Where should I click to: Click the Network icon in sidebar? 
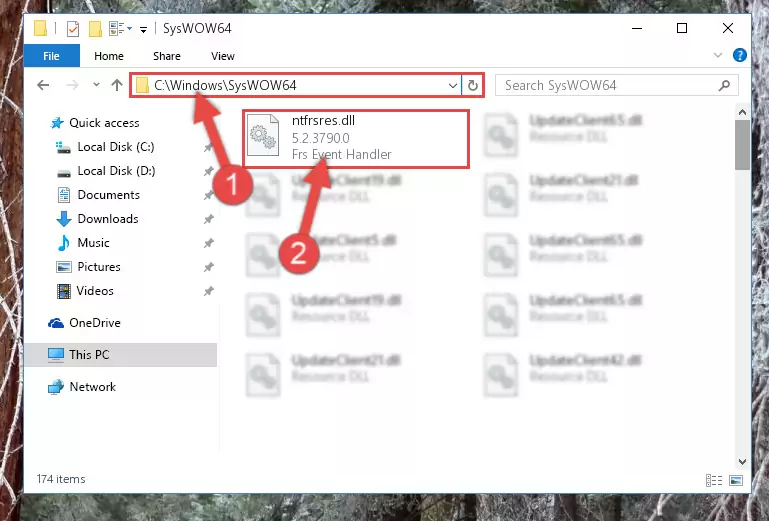click(x=55, y=387)
